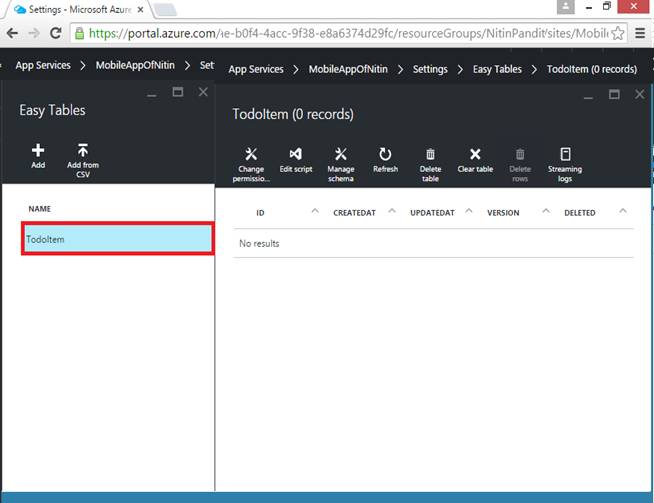Sort by CREATEDAT column caret
This screenshot has height=503, width=654.
click(x=392, y=211)
